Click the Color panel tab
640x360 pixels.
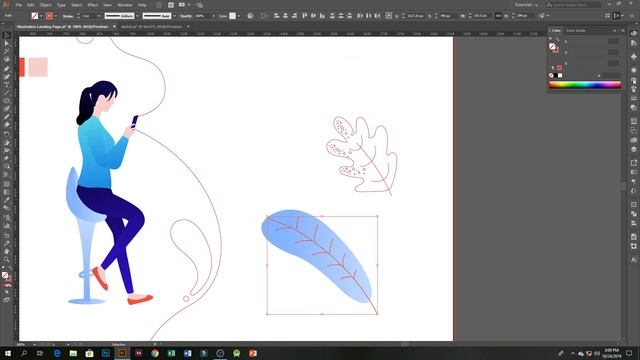[556, 31]
